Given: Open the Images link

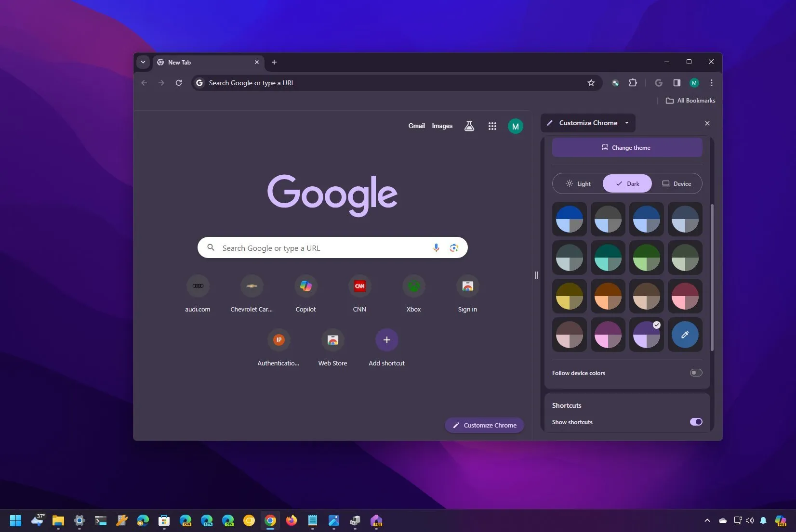Looking at the screenshot, I should coord(442,126).
